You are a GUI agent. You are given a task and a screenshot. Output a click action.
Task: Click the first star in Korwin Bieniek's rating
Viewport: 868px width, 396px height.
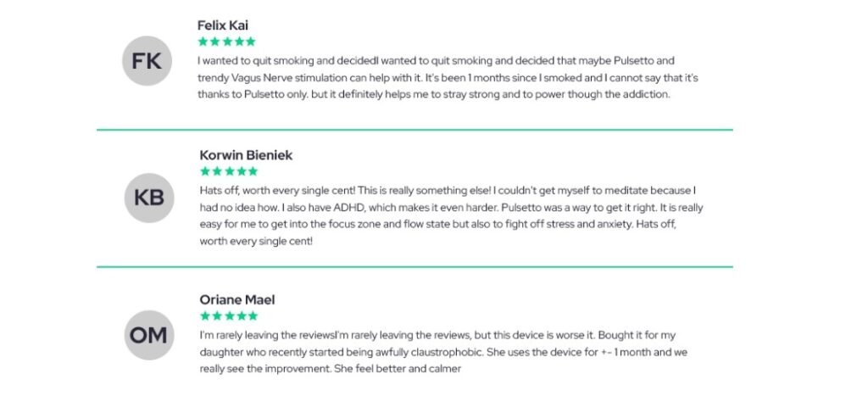204,171
